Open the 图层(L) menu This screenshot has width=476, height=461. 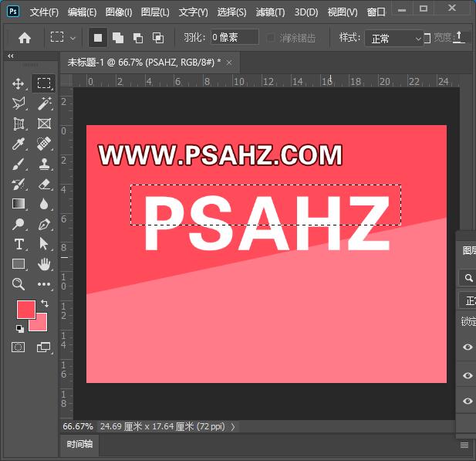(x=155, y=12)
